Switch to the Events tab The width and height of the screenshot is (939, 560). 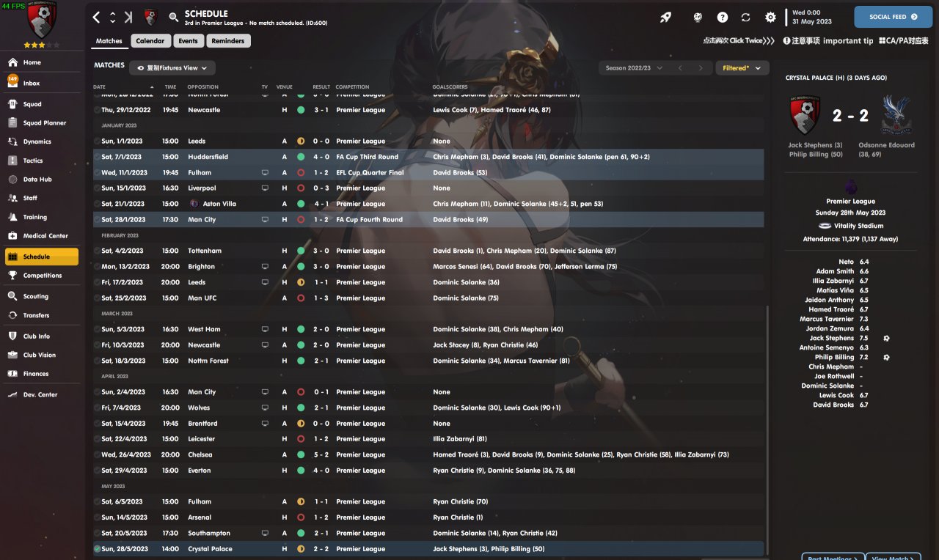[188, 41]
